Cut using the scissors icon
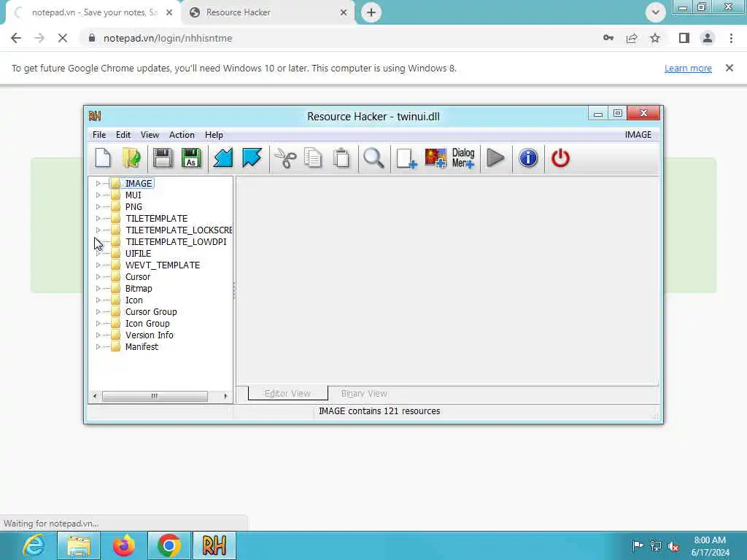The width and height of the screenshot is (747, 560). coord(285,158)
